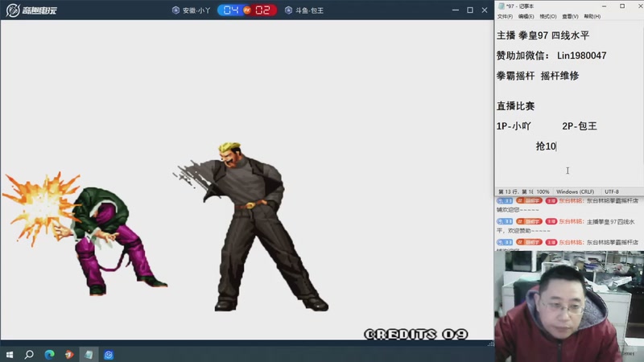Click player name 斗鱼-包王 in title bar
Image resolution: width=644 pixels, height=362 pixels.
point(309,10)
